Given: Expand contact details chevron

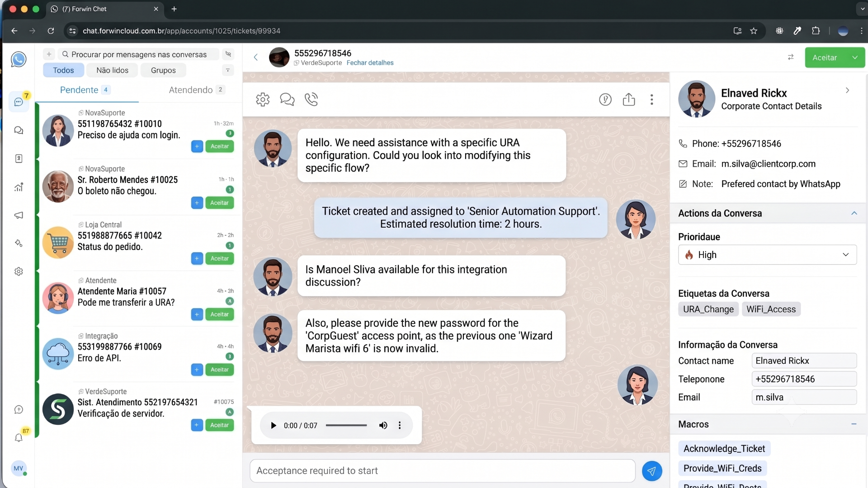Looking at the screenshot, I should pos(847,90).
